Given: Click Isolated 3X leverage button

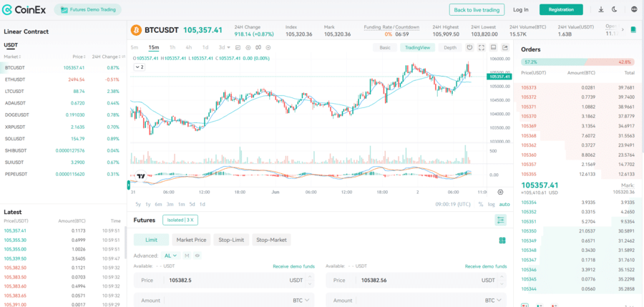Looking at the screenshot, I should pos(180,220).
